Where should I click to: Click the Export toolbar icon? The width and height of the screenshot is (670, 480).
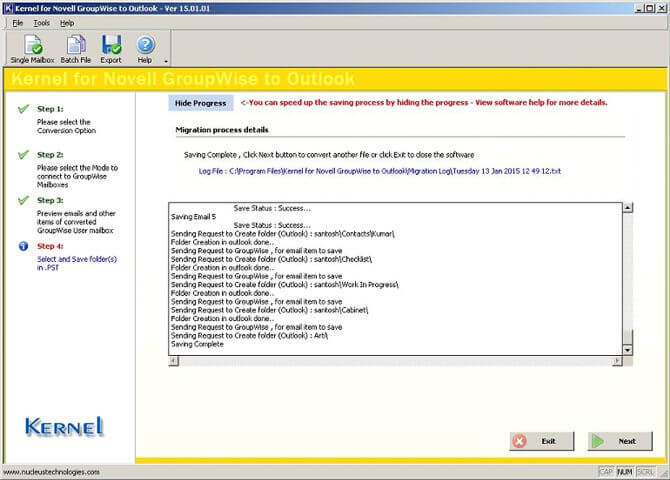[111, 49]
